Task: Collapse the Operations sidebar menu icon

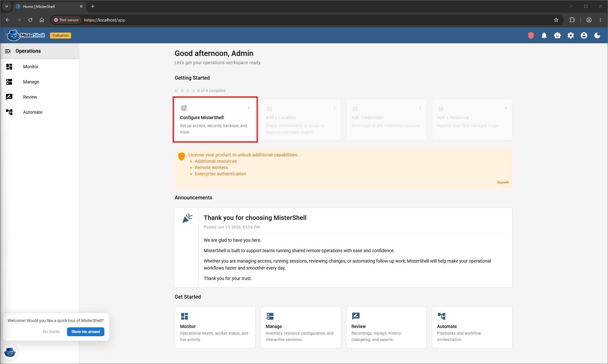Action: 8,51
